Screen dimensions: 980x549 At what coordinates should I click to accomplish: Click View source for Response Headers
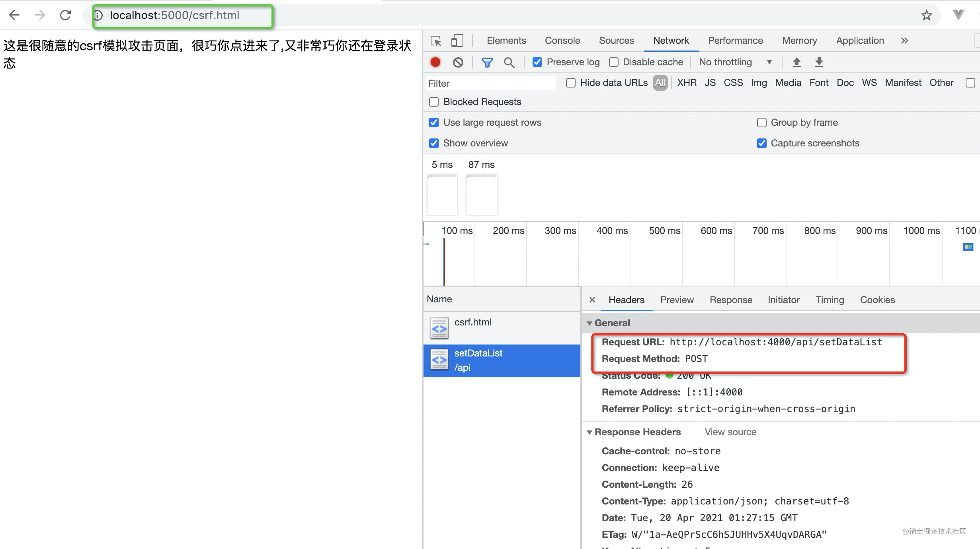click(x=730, y=432)
